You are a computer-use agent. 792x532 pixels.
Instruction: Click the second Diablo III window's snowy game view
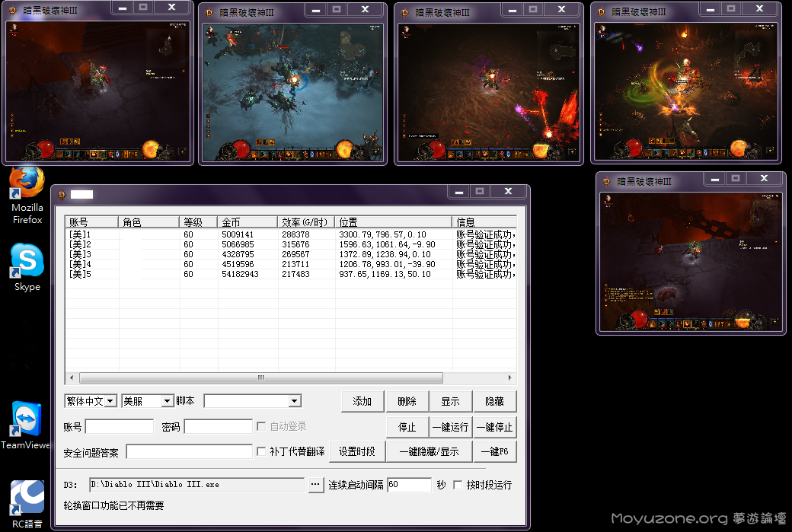pyautogui.click(x=293, y=92)
